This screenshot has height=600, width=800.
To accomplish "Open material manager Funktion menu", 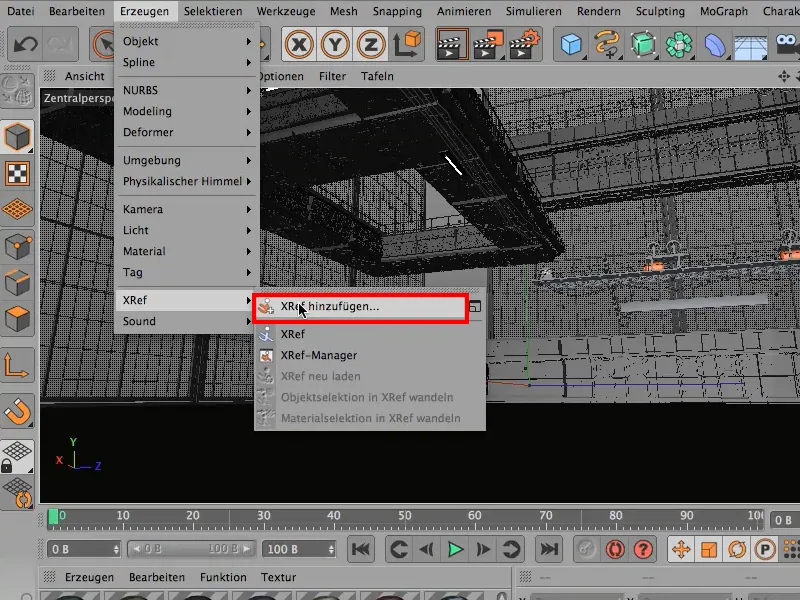I will point(223,577).
